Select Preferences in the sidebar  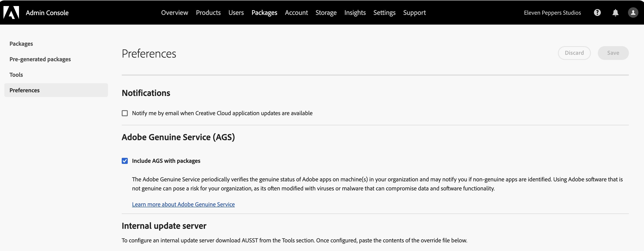pyautogui.click(x=56, y=90)
